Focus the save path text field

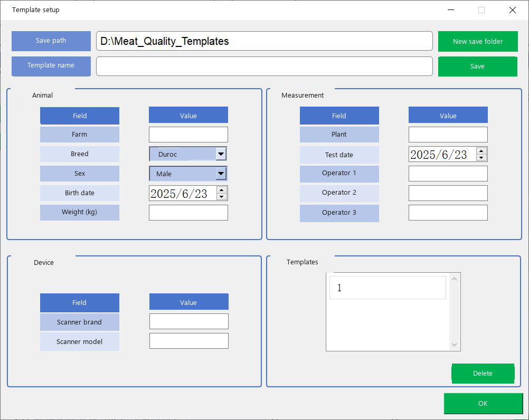pos(264,41)
